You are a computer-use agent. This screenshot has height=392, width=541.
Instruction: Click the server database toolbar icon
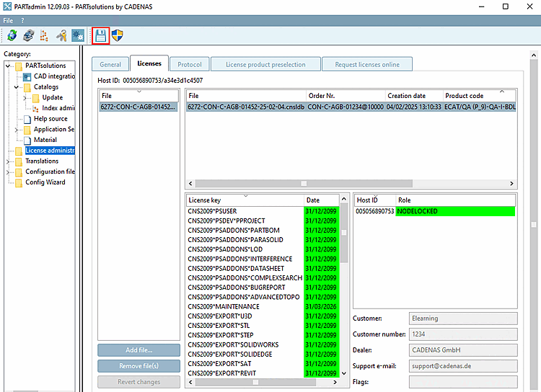pos(28,35)
